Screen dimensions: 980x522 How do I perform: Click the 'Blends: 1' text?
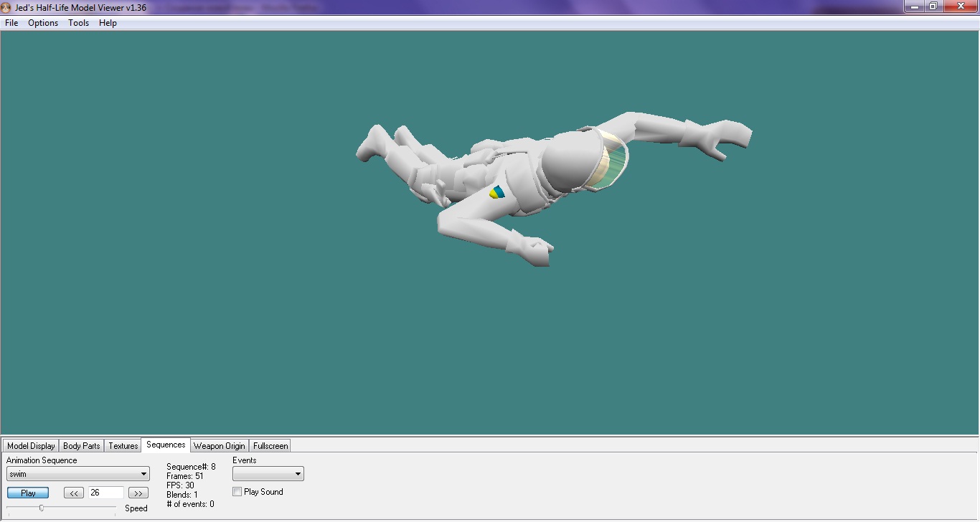pos(182,495)
